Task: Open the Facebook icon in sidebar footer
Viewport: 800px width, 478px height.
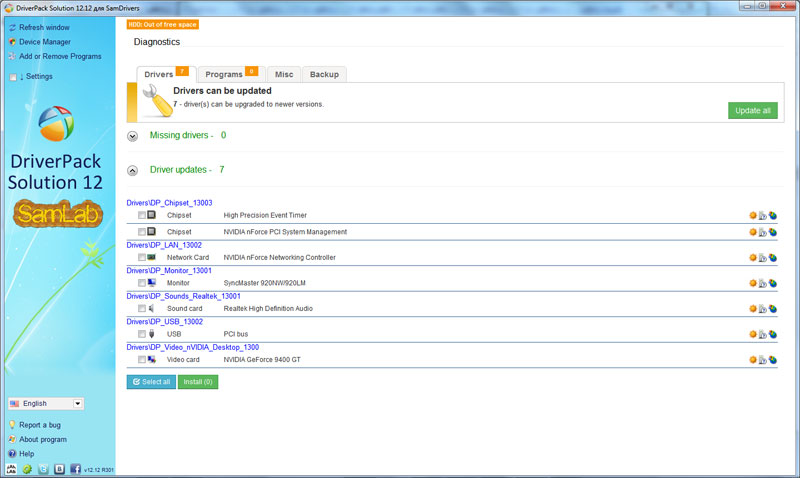Action: coord(75,469)
